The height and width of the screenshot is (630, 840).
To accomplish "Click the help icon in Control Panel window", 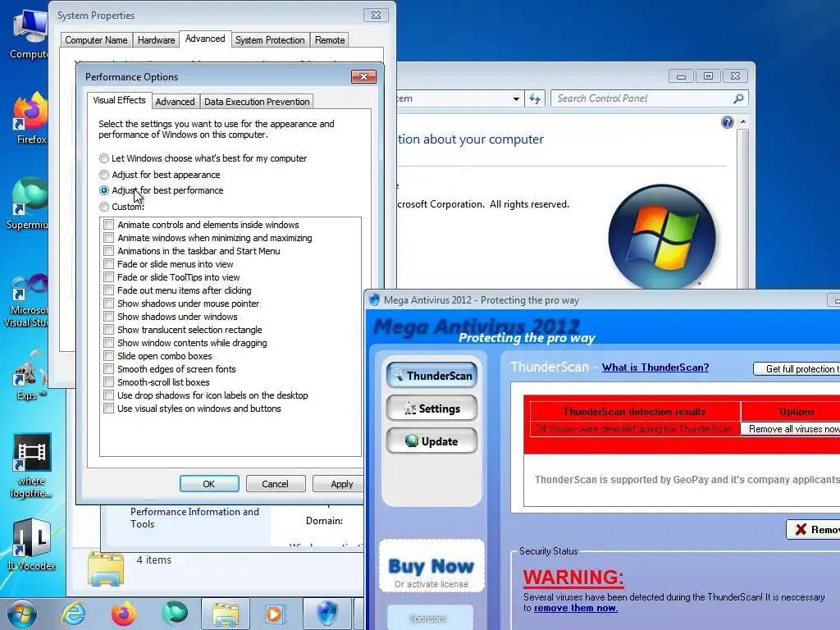I will tap(728, 122).
